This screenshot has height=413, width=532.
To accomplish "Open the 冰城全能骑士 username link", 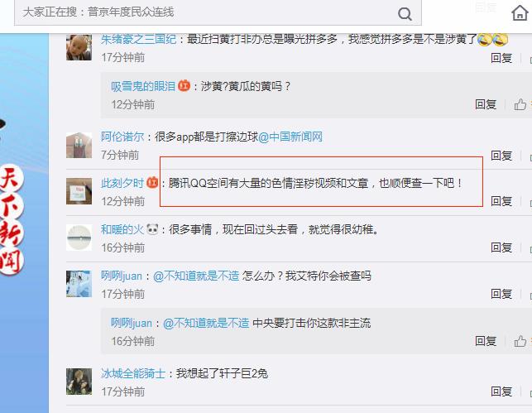I will 133,373.
